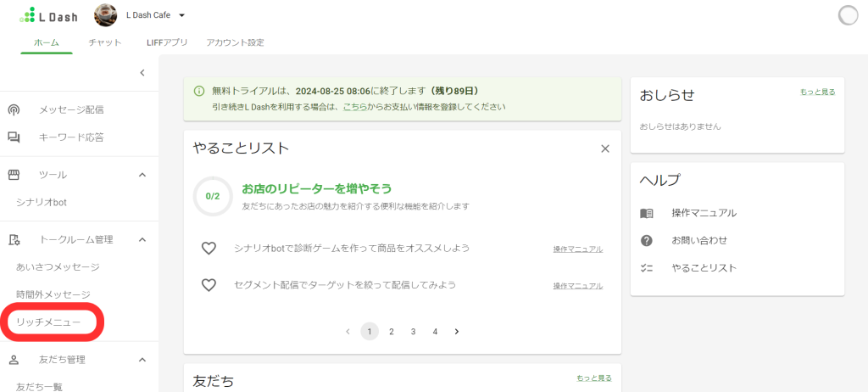The image size is (868, 392).
Task: Open the LIFFアプリ tab
Action: click(167, 42)
